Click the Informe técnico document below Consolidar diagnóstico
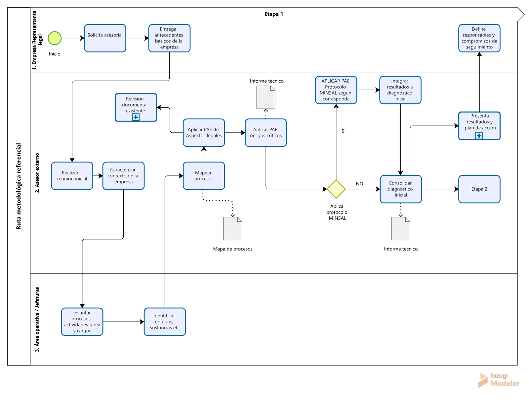The image size is (529, 420). [x=401, y=228]
